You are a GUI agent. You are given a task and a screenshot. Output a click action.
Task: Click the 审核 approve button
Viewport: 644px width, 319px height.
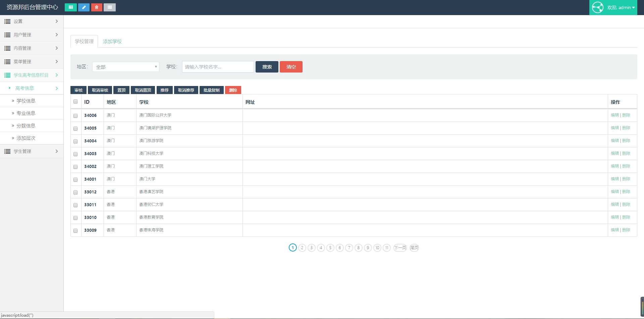click(78, 90)
